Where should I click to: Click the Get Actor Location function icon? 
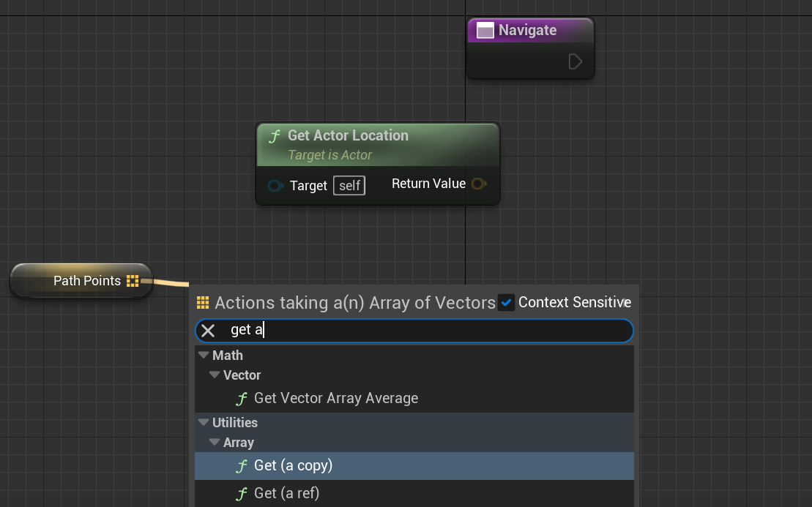click(275, 136)
